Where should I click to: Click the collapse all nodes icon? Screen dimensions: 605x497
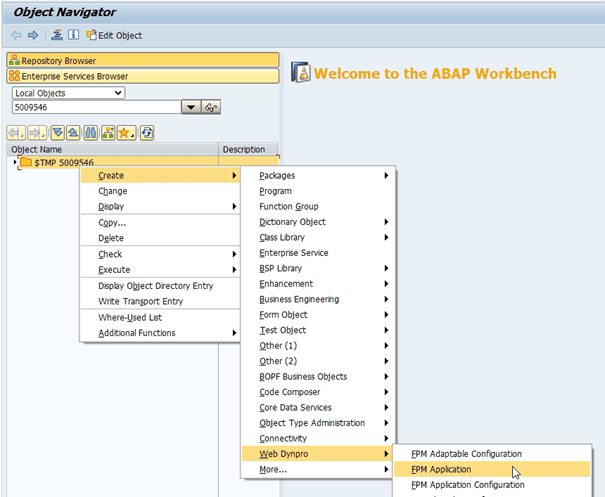(x=73, y=133)
